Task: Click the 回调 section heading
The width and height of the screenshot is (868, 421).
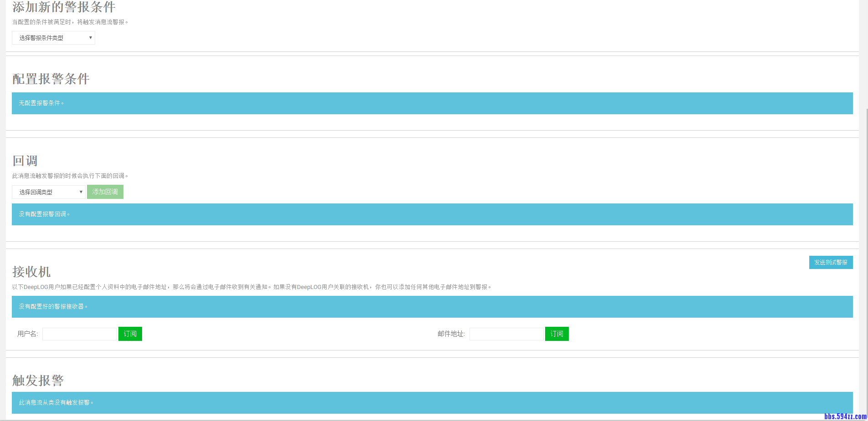Action: click(x=25, y=160)
